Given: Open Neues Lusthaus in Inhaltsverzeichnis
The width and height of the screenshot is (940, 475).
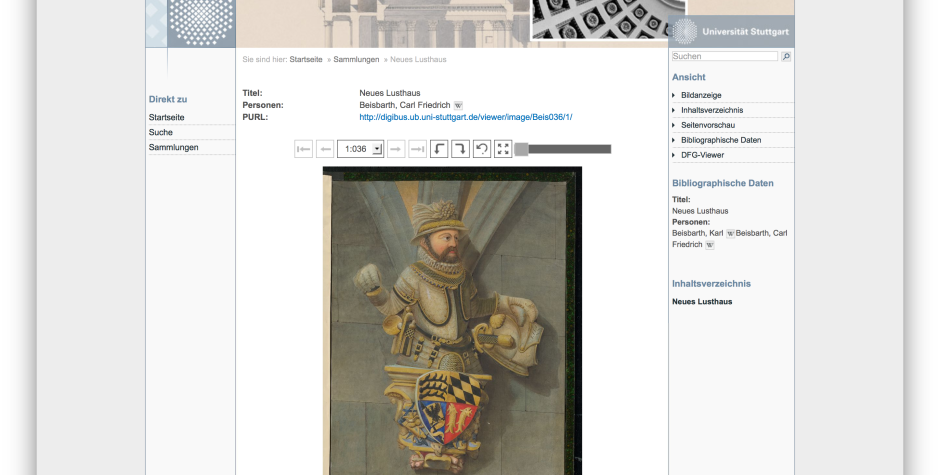Looking at the screenshot, I should tap(702, 302).
